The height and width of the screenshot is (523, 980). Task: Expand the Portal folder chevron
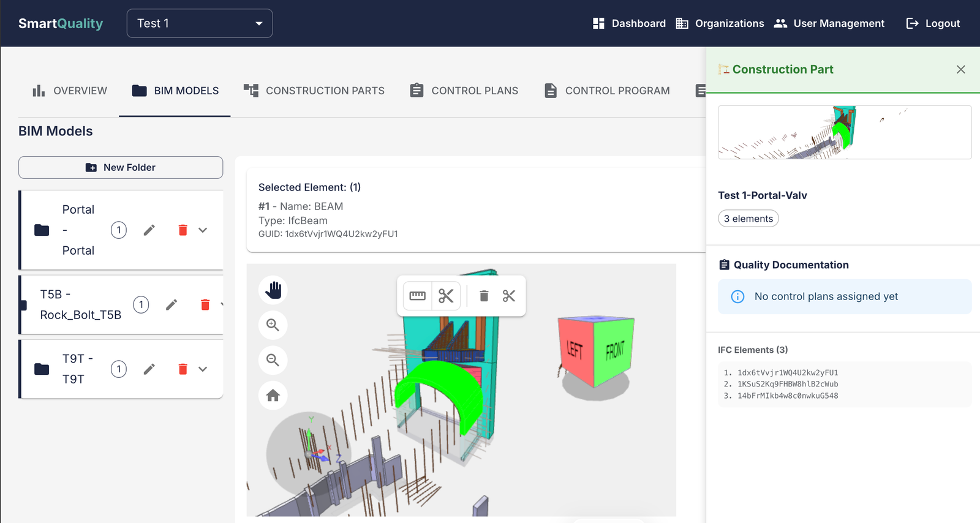[x=203, y=230]
